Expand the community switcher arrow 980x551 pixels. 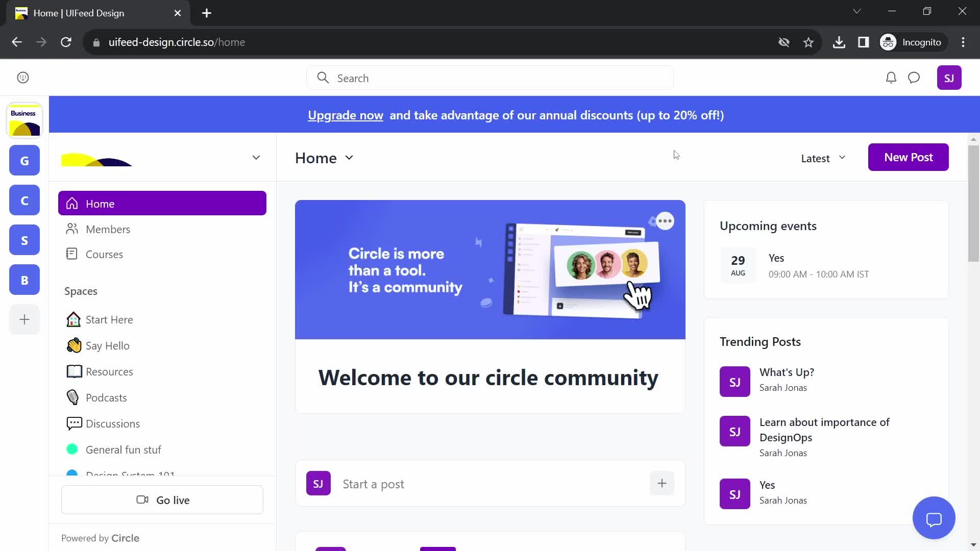(x=256, y=157)
